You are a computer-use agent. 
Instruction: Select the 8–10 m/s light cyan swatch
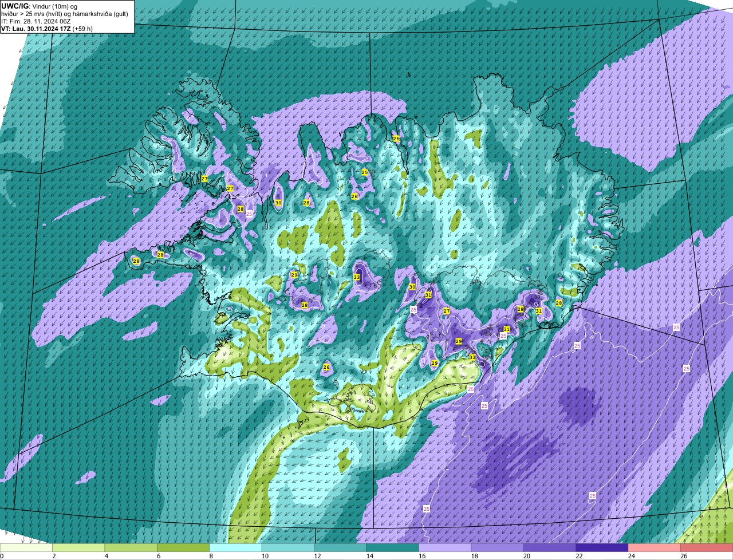click(235, 547)
